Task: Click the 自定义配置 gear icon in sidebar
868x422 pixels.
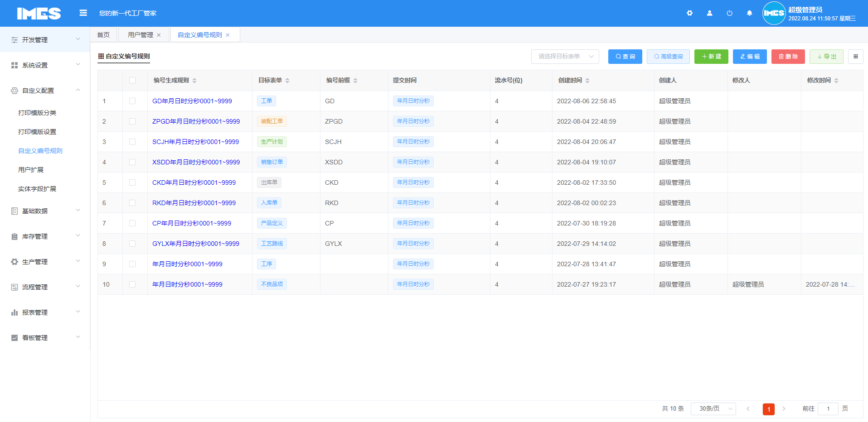Action: pyautogui.click(x=15, y=91)
